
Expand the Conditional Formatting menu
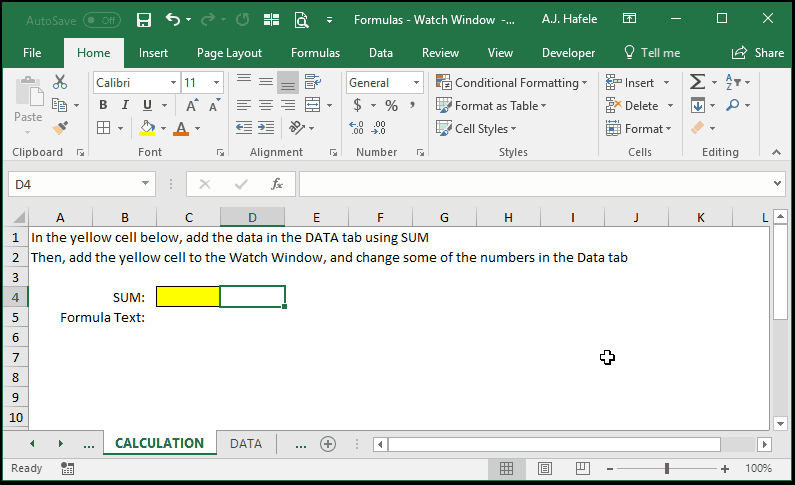(512, 83)
